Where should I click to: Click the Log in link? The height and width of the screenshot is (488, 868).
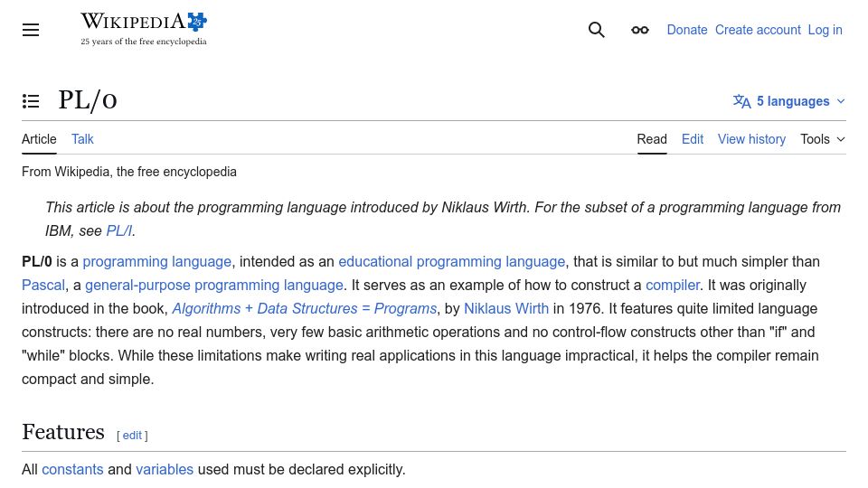tap(825, 30)
